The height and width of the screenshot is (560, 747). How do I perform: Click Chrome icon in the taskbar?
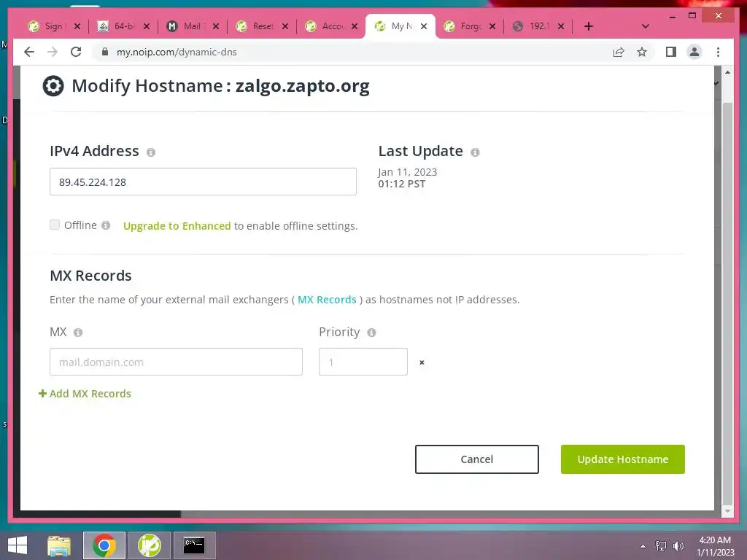click(x=104, y=545)
